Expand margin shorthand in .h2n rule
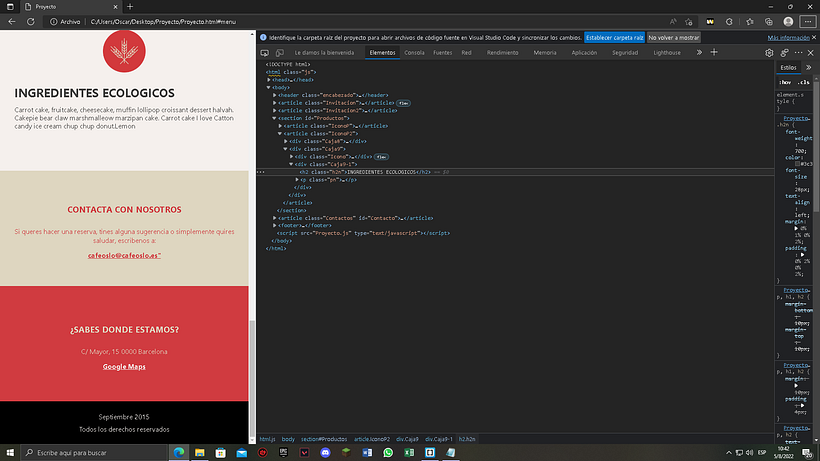 pyautogui.click(x=796, y=228)
